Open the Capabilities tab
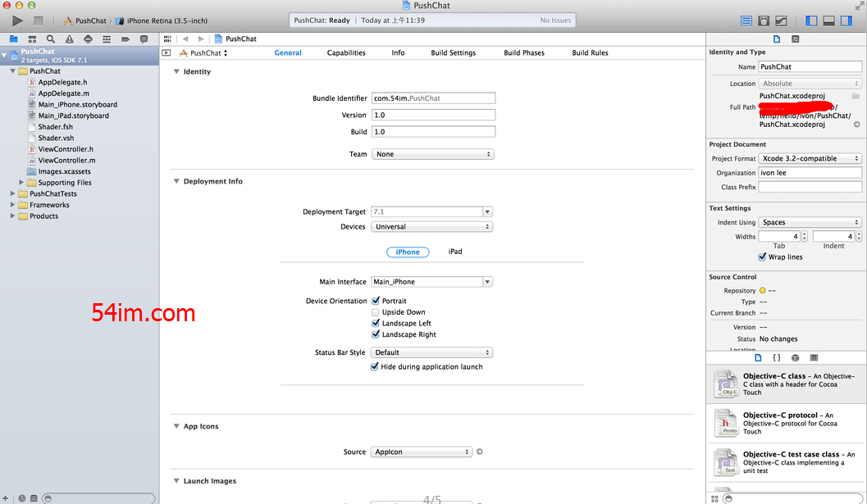The width and height of the screenshot is (867, 504). 346,53
